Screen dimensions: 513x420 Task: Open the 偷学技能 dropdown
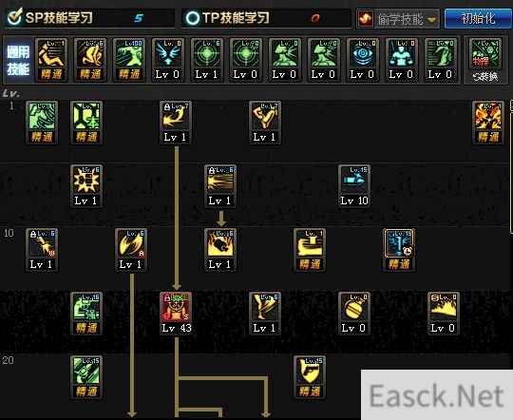click(397, 19)
